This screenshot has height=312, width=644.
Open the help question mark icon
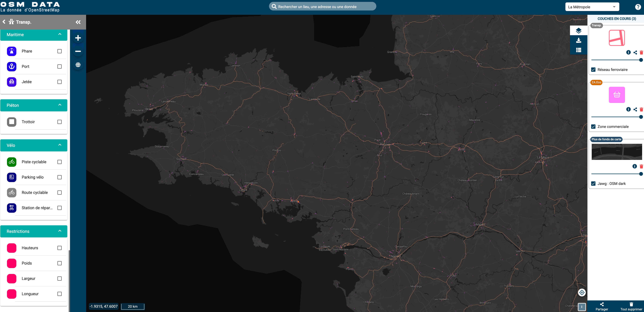[638, 7]
